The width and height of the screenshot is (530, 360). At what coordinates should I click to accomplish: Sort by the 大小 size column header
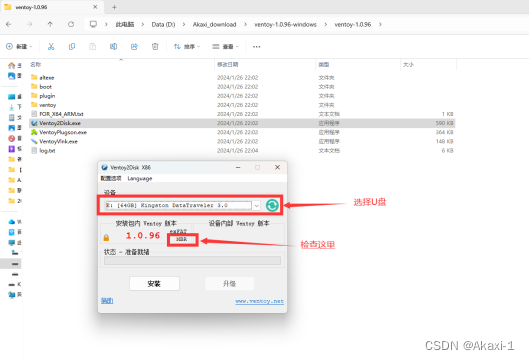coord(408,64)
